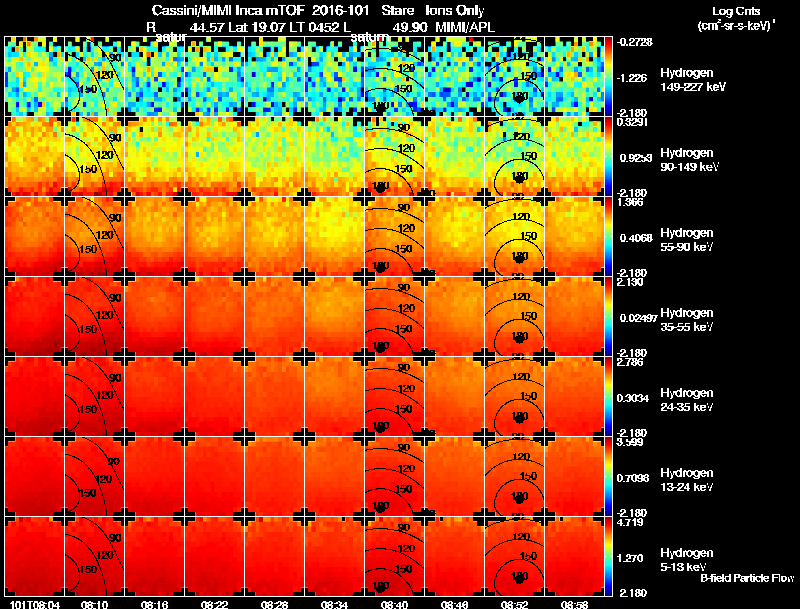This screenshot has width=800, height=609.
Task: Click the colorbar maximum '4.719'
Action: coord(630,523)
